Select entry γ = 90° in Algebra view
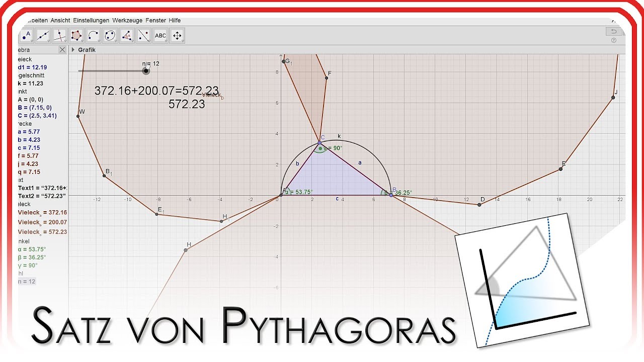644x362 pixels. 28,265
